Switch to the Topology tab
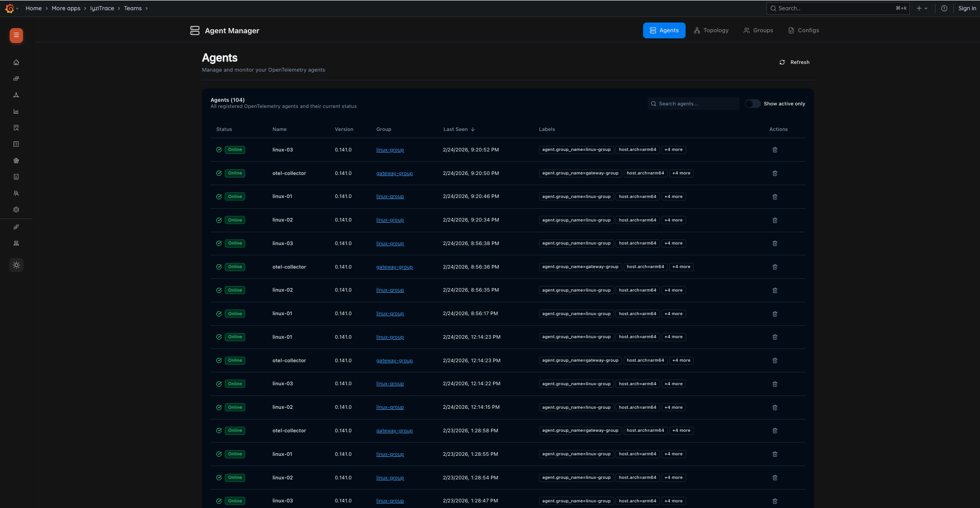The width and height of the screenshot is (980, 508). [x=711, y=31]
